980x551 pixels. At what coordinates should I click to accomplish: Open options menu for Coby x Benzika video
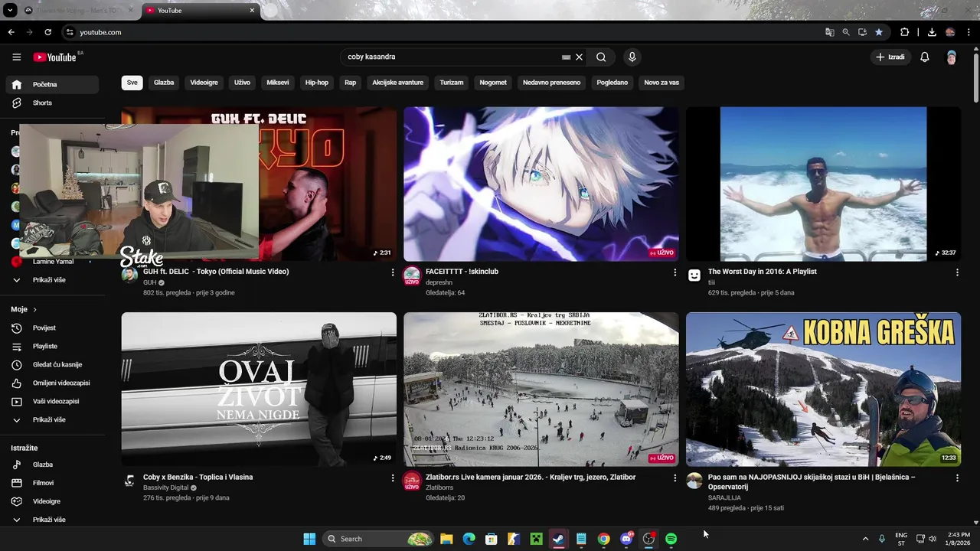pos(393,478)
